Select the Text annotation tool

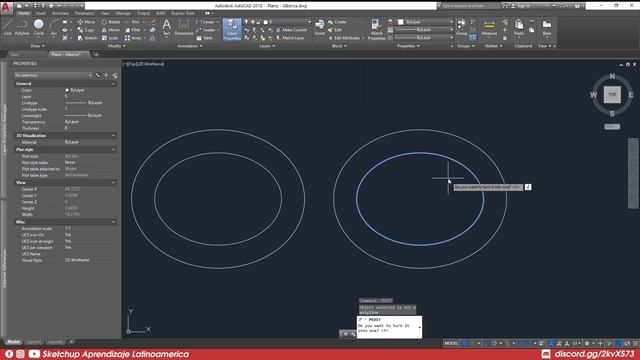167,27
